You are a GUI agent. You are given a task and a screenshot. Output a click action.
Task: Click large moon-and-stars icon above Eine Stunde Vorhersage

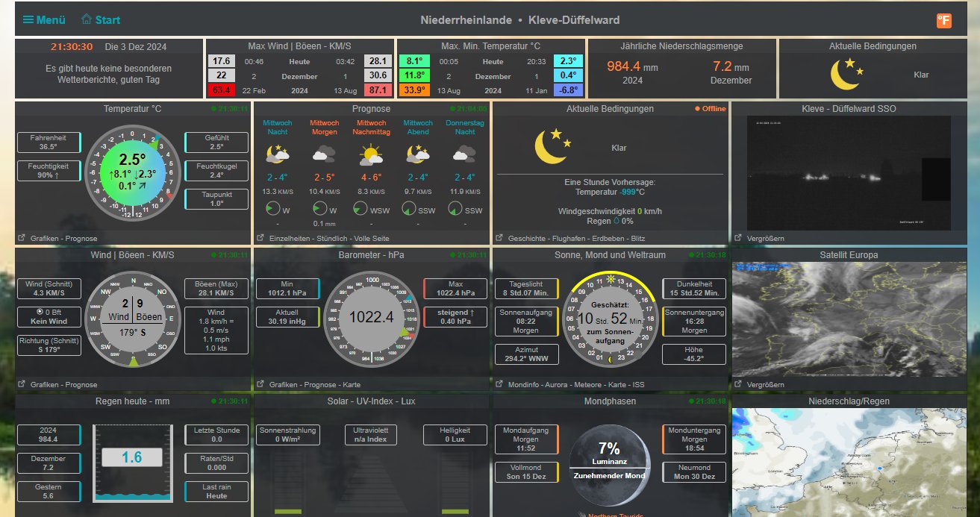[x=553, y=146]
